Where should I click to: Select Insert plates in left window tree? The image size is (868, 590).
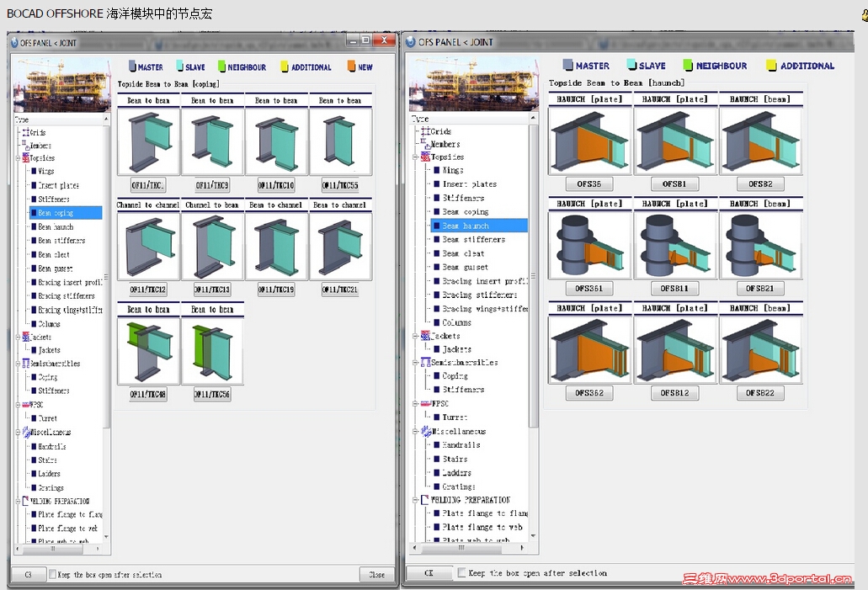[58, 185]
